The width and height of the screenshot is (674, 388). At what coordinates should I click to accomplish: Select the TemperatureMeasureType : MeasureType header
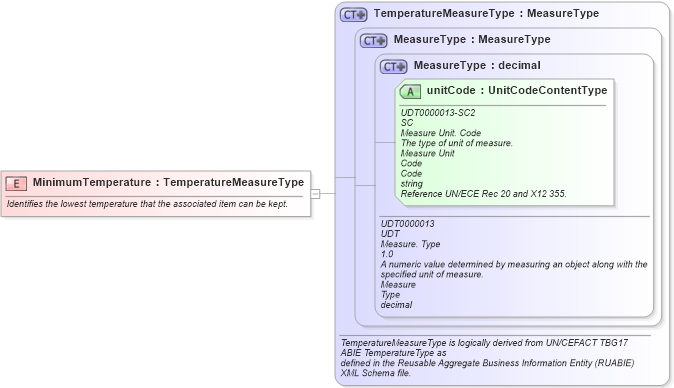click(x=486, y=13)
